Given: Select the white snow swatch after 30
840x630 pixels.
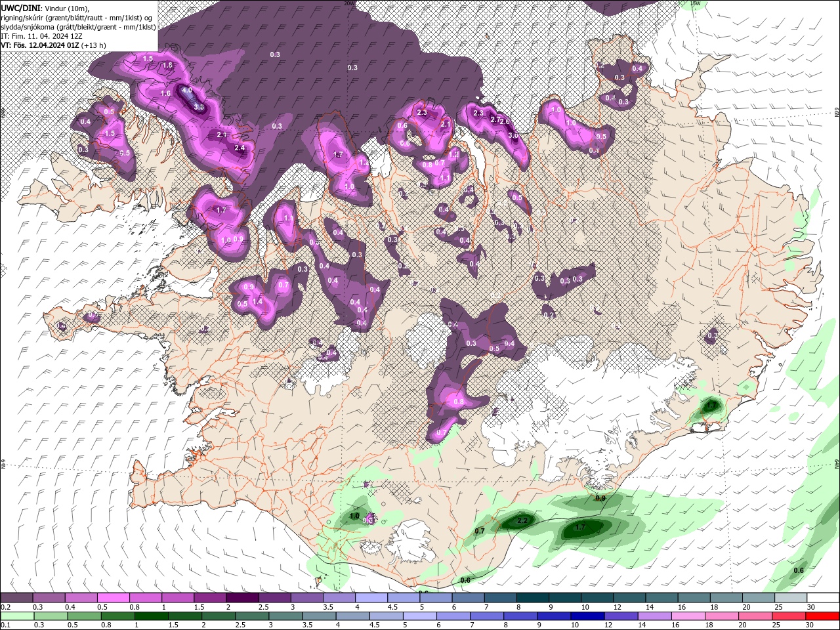Looking at the screenshot, I should tap(823, 598).
